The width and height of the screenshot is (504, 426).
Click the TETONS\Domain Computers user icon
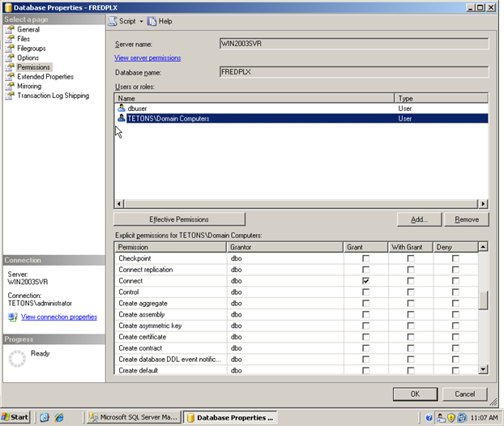point(122,118)
